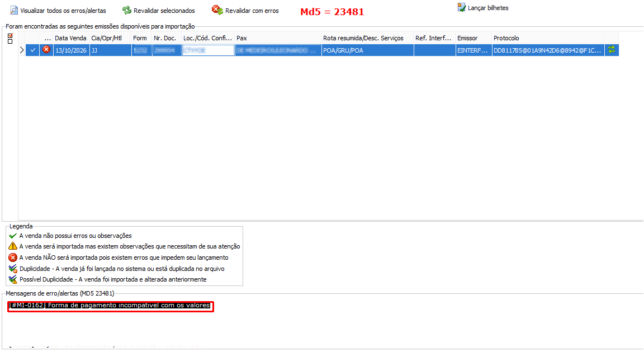Open Visualizar todos os erros/alertas
The width and height of the screenshot is (644, 356).
[58, 10]
